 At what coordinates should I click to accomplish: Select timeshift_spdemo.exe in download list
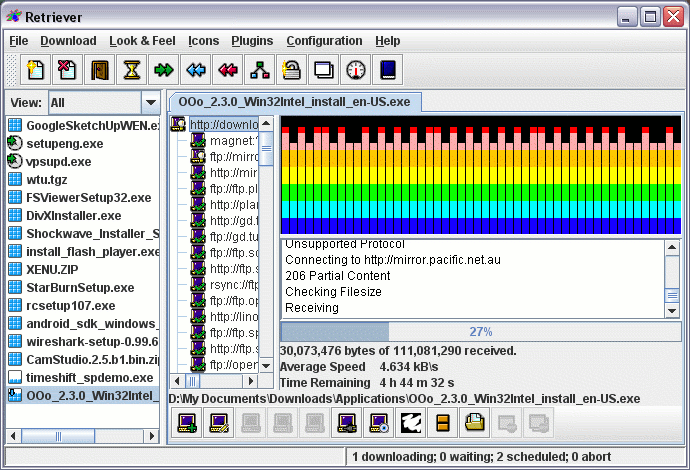point(81,378)
